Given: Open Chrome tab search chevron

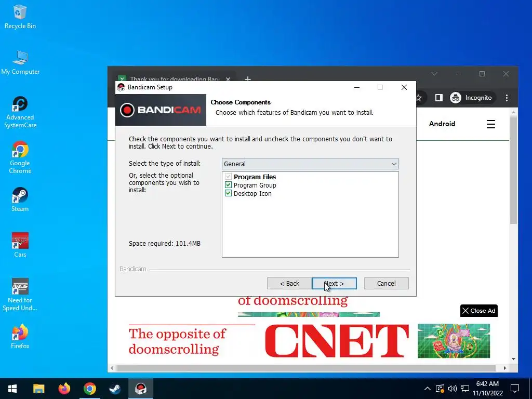Looking at the screenshot, I should click(434, 74).
